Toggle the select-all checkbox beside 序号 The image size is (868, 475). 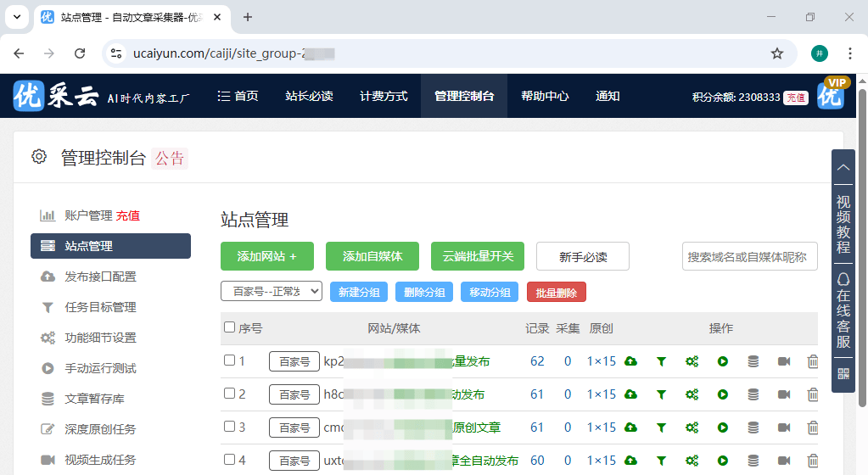click(229, 327)
